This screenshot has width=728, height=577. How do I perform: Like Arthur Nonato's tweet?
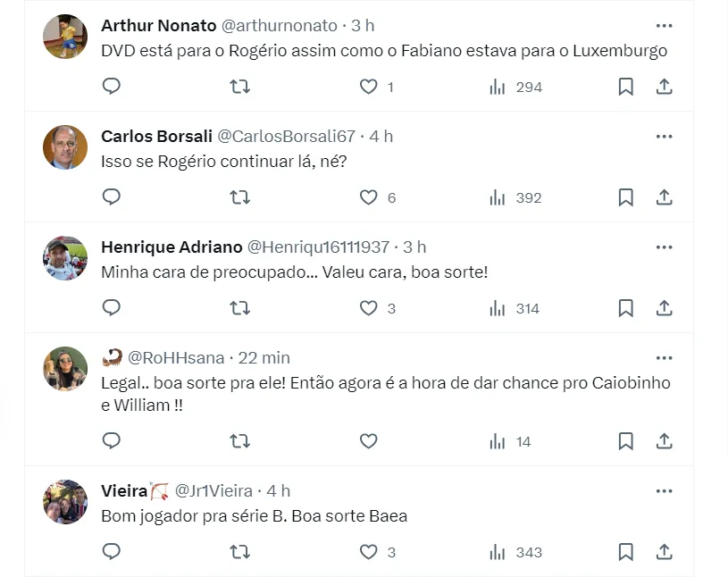pos(369,87)
